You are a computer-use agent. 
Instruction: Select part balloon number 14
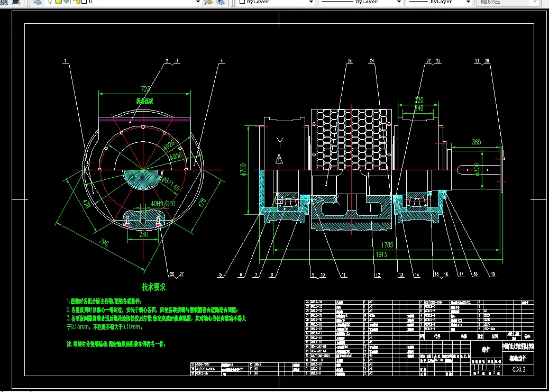(x=417, y=275)
